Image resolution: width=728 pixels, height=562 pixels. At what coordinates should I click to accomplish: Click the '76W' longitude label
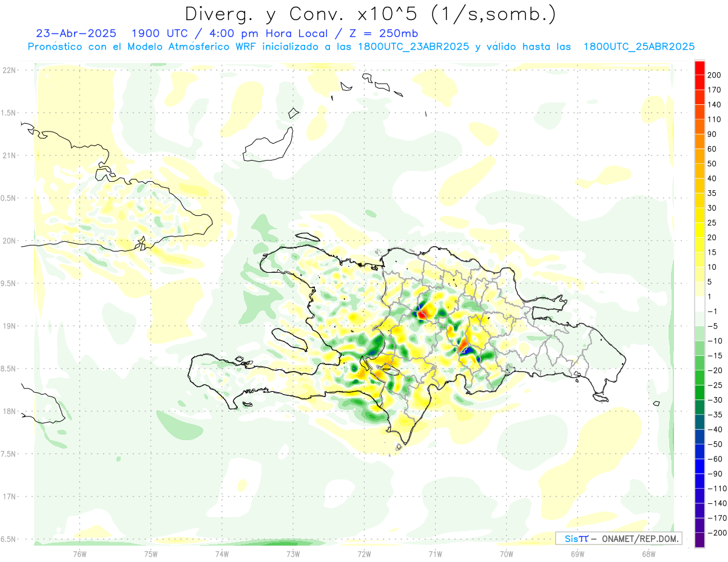tap(79, 554)
